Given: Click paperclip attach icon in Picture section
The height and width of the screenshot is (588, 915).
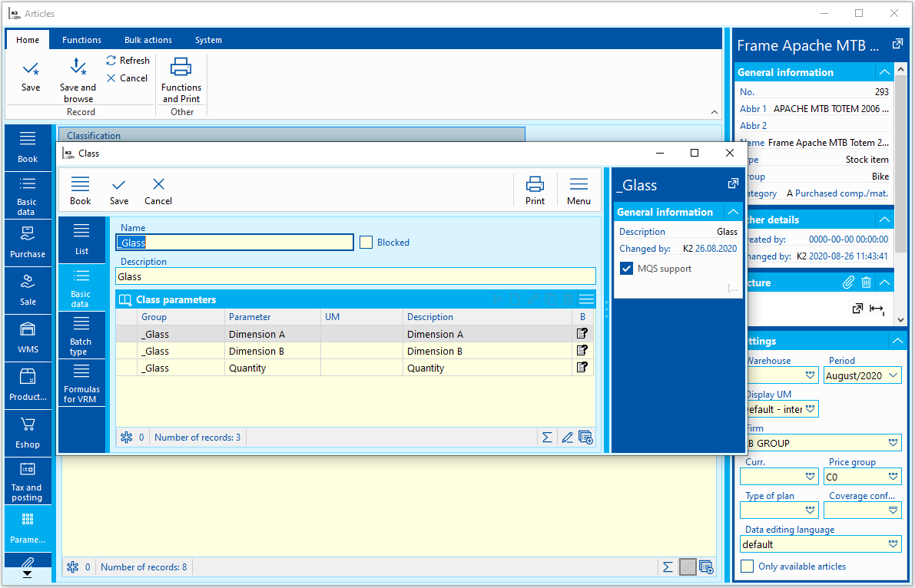Looking at the screenshot, I should pyautogui.click(x=848, y=282).
